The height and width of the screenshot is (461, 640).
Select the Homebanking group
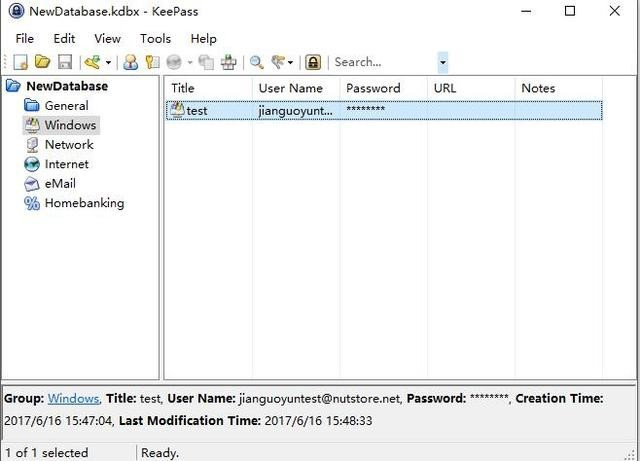(x=84, y=203)
